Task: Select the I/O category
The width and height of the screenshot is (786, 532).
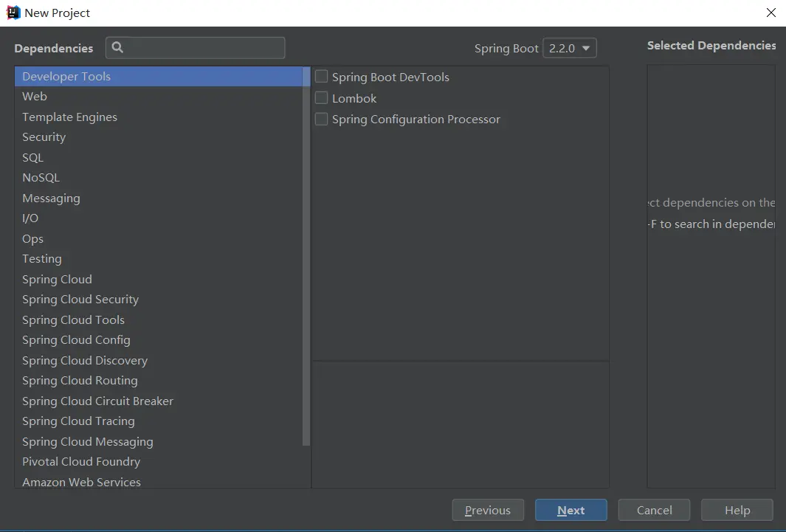Action: [x=159, y=218]
